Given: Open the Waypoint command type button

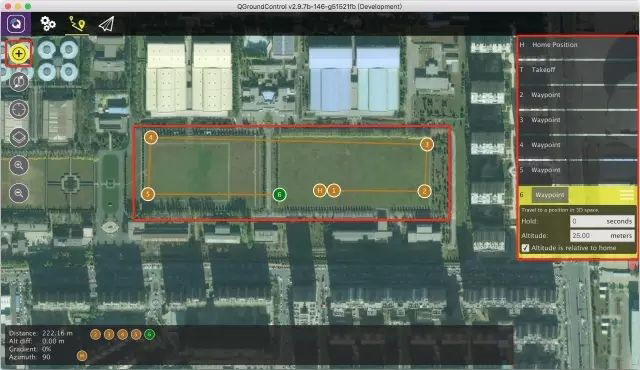Looking at the screenshot, I should pyautogui.click(x=550, y=195).
